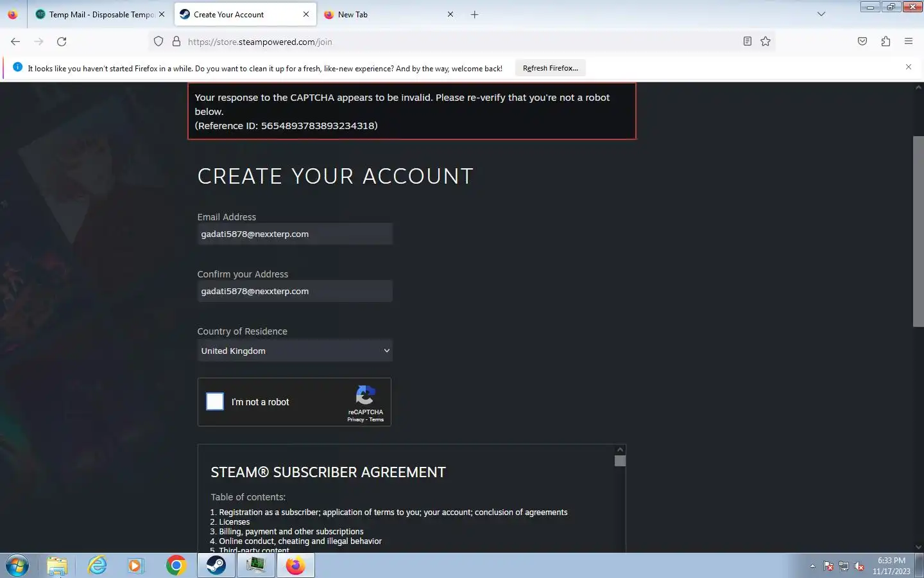The width and height of the screenshot is (924, 578).
Task: Close the New Tab tab
Action: pos(450,14)
